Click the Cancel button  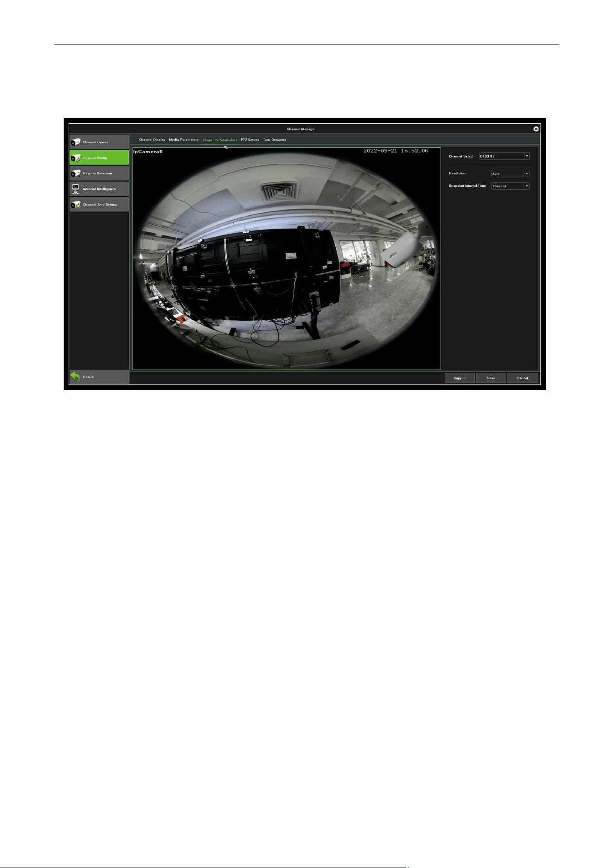click(523, 378)
